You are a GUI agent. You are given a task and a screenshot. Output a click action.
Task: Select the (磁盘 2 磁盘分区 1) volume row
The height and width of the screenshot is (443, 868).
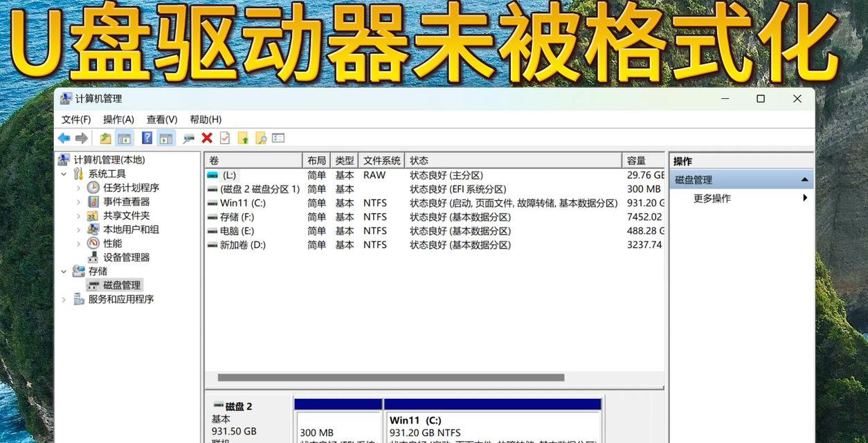(x=435, y=189)
